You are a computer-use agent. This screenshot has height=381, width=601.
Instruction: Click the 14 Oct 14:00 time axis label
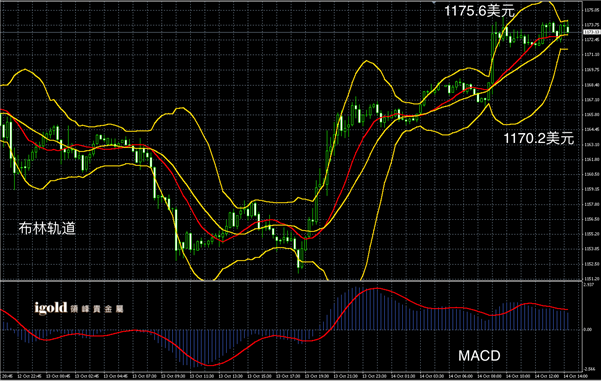[x=573, y=376]
